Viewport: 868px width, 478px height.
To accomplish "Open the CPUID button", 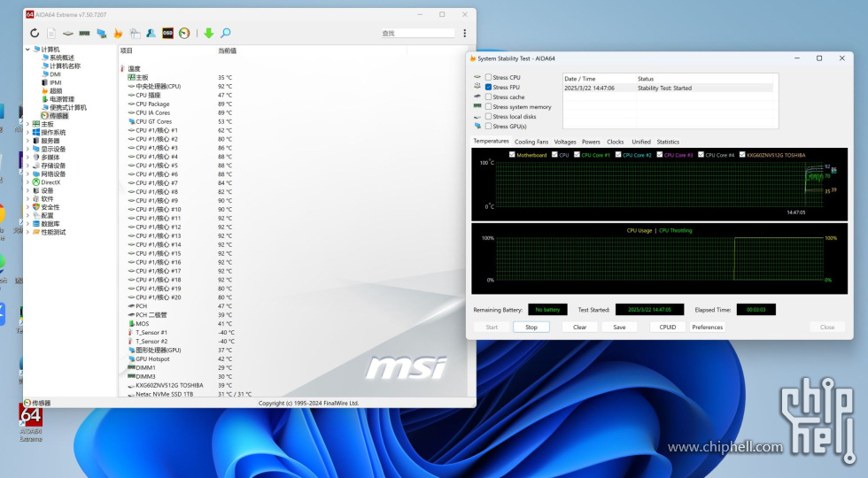I will pyautogui.click(x=668, y=327).
